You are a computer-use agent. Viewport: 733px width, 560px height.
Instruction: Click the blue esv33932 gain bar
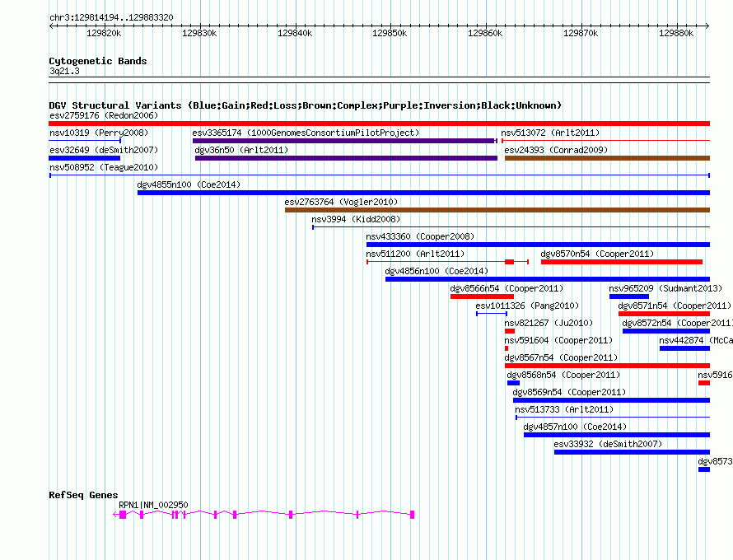632,452
